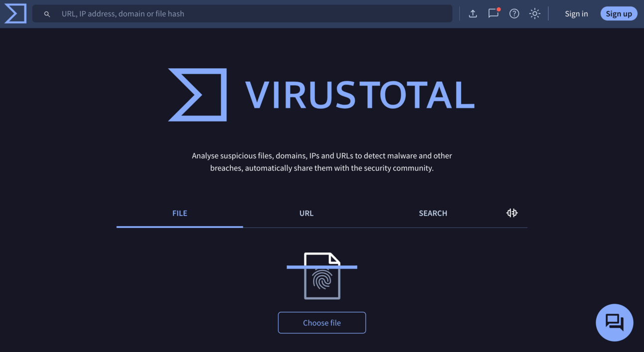This screenshot has width=644, height=352.
Task: Open the API brackets icon tab
Action: [512, 213]
